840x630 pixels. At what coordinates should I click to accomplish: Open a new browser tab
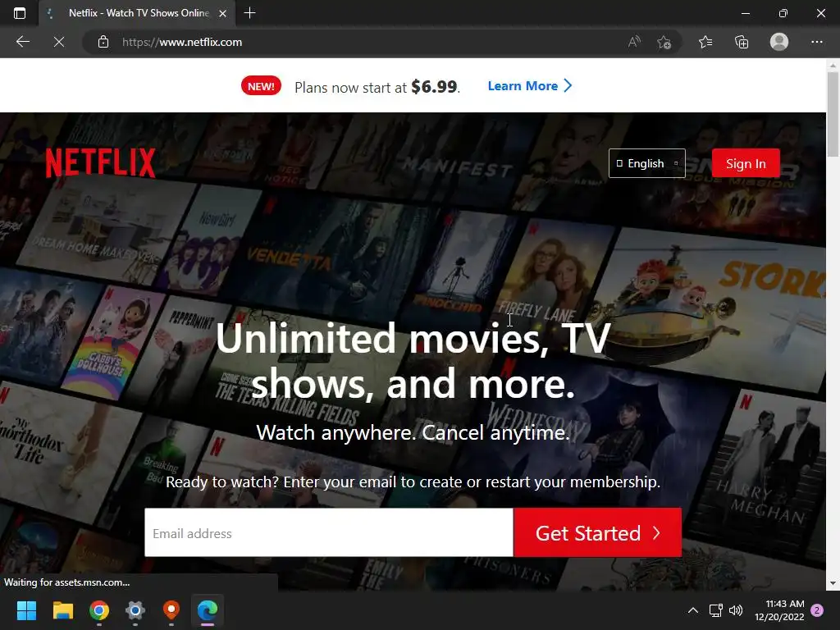pos(249,13)
